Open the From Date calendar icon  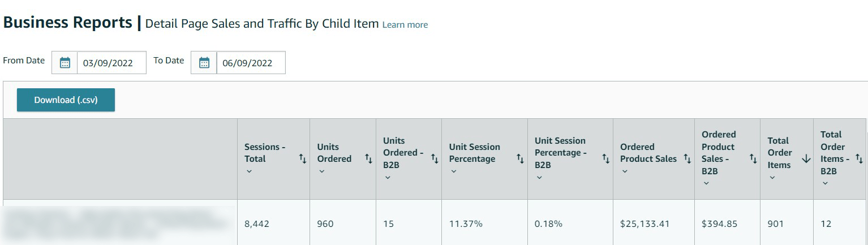65,63
